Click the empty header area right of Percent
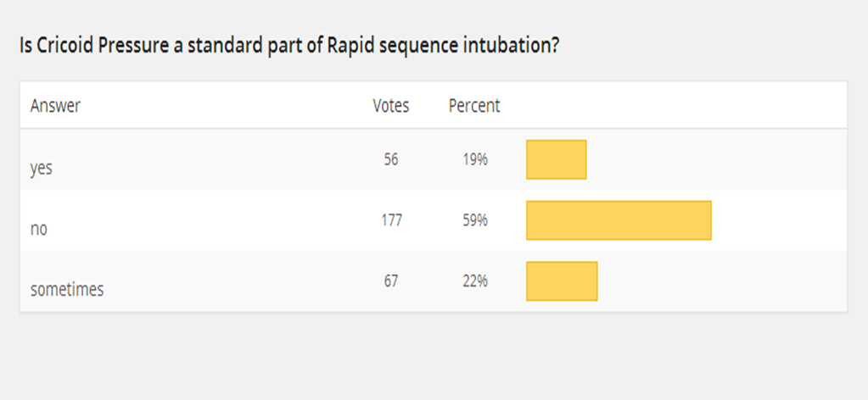This screenshot has width=868, height=400. point(679,106)
